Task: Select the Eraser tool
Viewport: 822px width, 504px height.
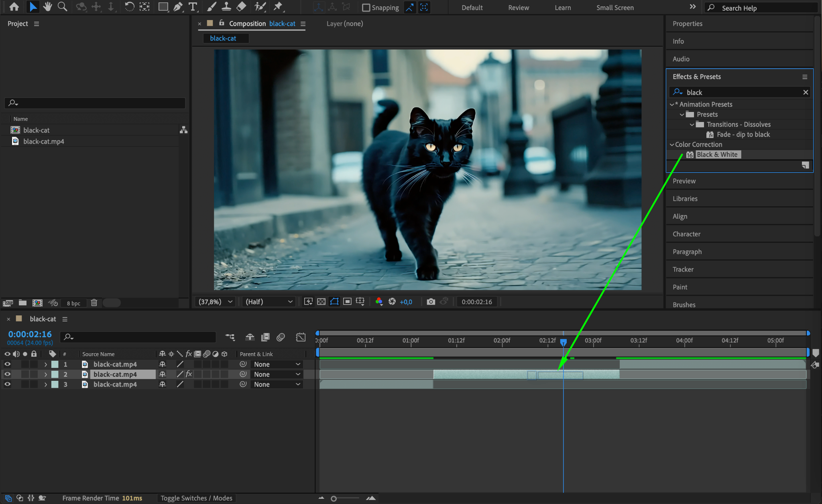Action: click(241, 7)
